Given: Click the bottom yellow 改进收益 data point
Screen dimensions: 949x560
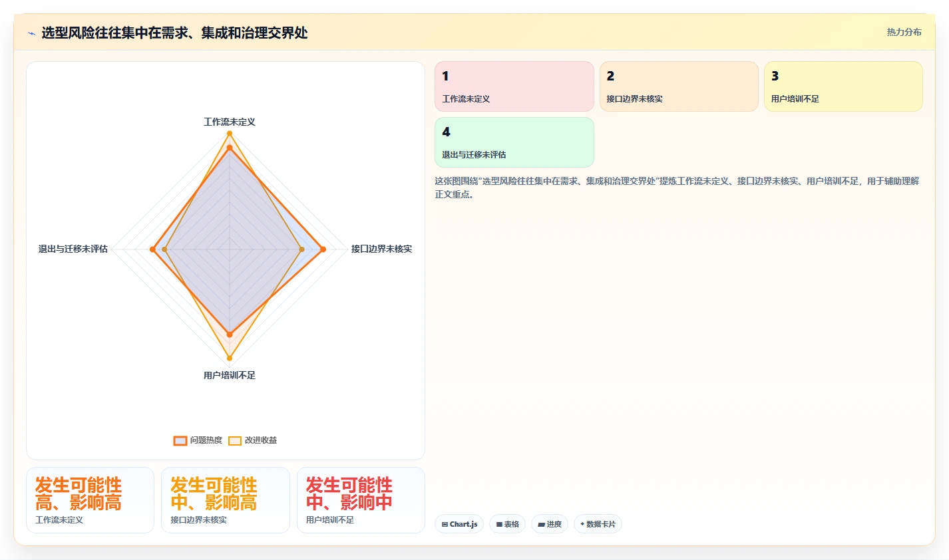Looking at the screenshot, I should [x=230, y=358].
